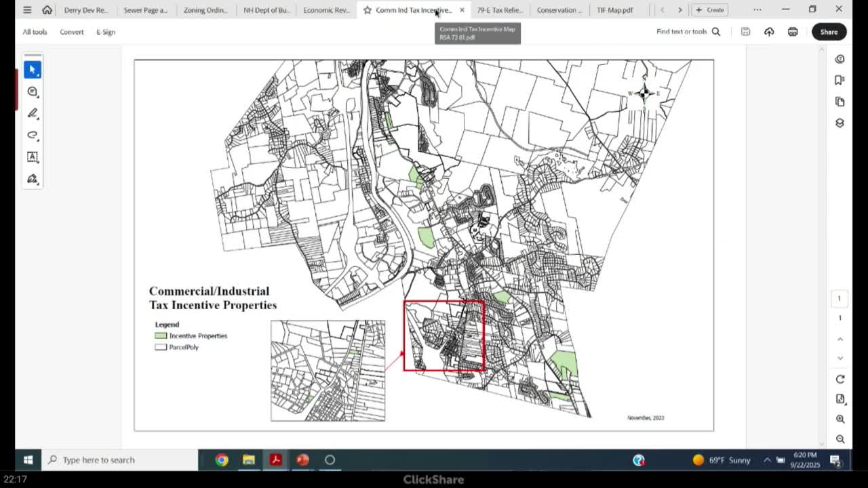
Task: Print the document using printer icon
Action: [792, 32]
